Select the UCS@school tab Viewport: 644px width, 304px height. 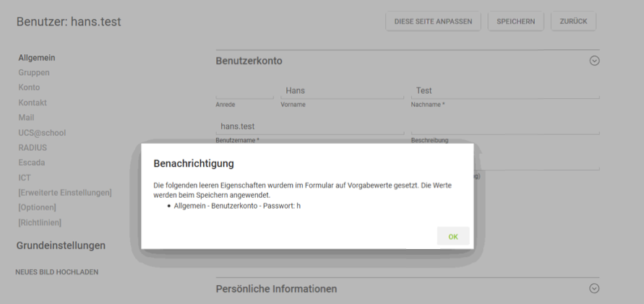(x=42, y=133)
